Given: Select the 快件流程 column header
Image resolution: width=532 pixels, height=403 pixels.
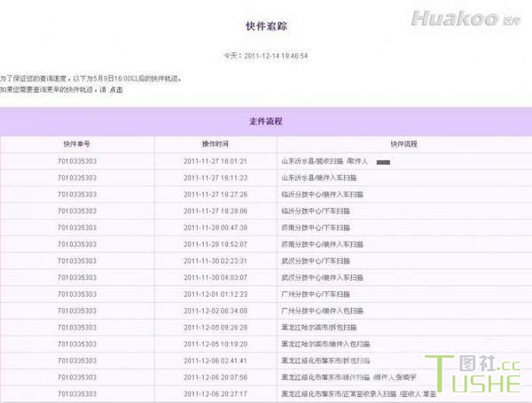Looking at the screenshot, I should coord(403,143).
